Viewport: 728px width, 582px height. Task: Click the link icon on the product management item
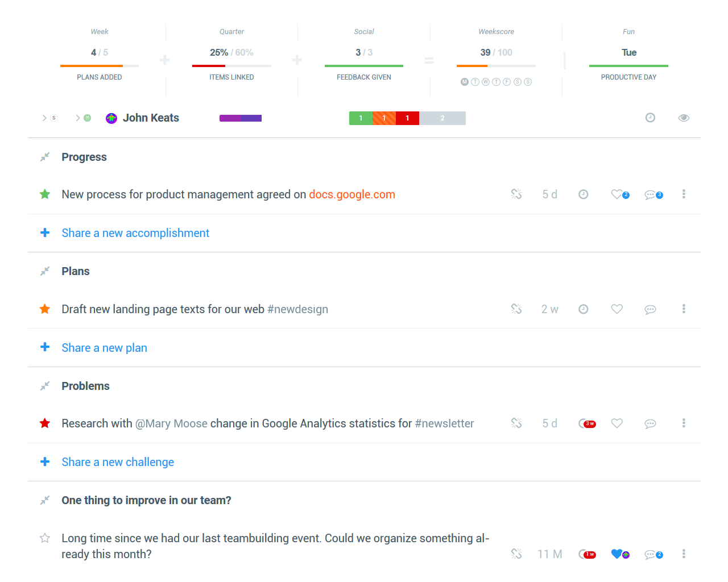click(x=516, y=194)
